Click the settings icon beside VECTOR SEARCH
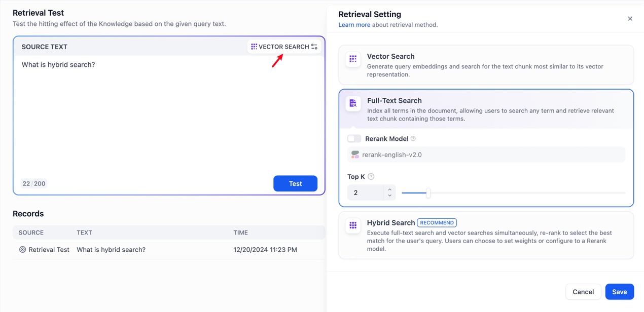 click(x=314, y=47)
